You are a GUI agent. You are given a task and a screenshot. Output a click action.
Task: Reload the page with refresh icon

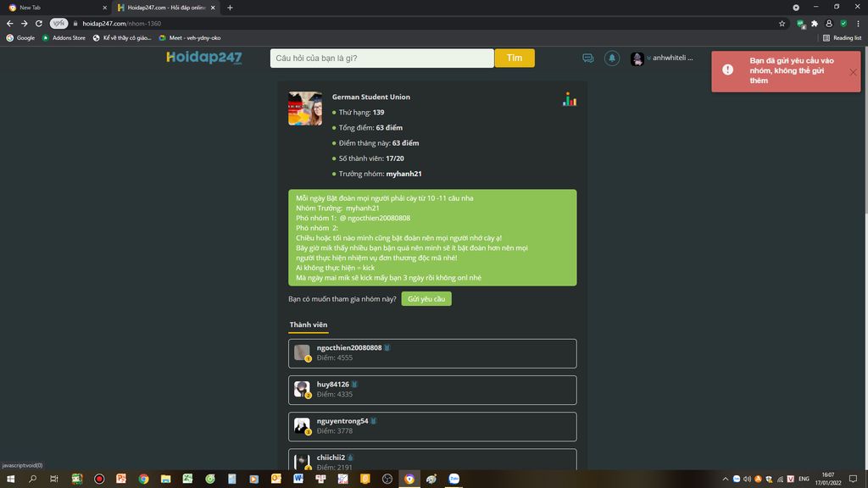click(x=39, y=23)
